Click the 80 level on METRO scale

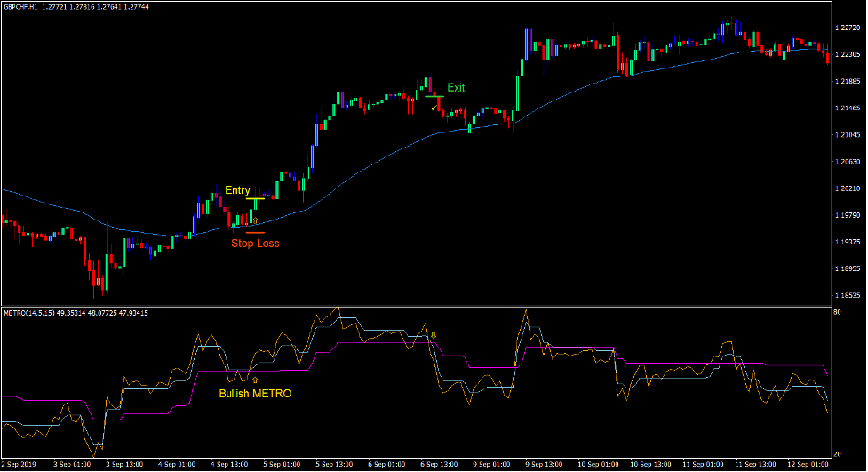coord(837,313)
